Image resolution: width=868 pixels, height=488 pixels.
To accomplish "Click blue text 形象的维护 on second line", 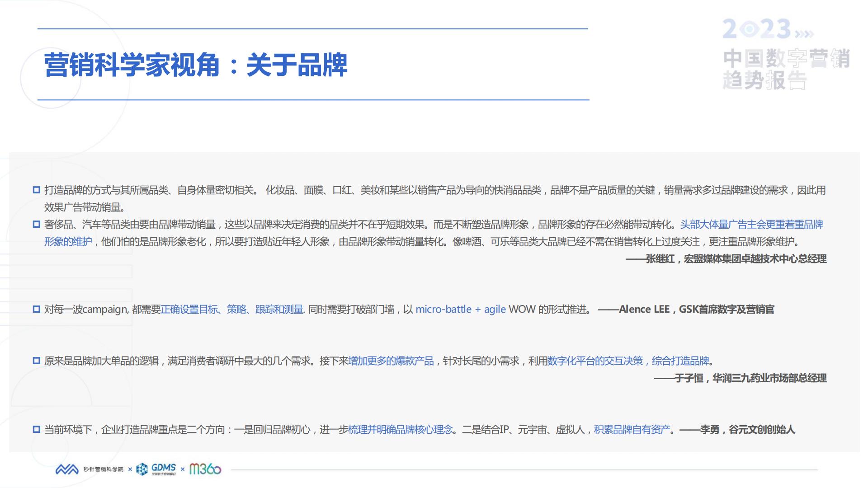I will pos(68,242).
